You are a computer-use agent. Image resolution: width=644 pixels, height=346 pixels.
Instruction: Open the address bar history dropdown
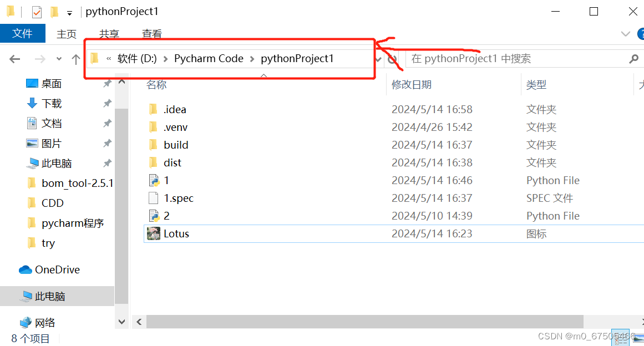[378, 58]
